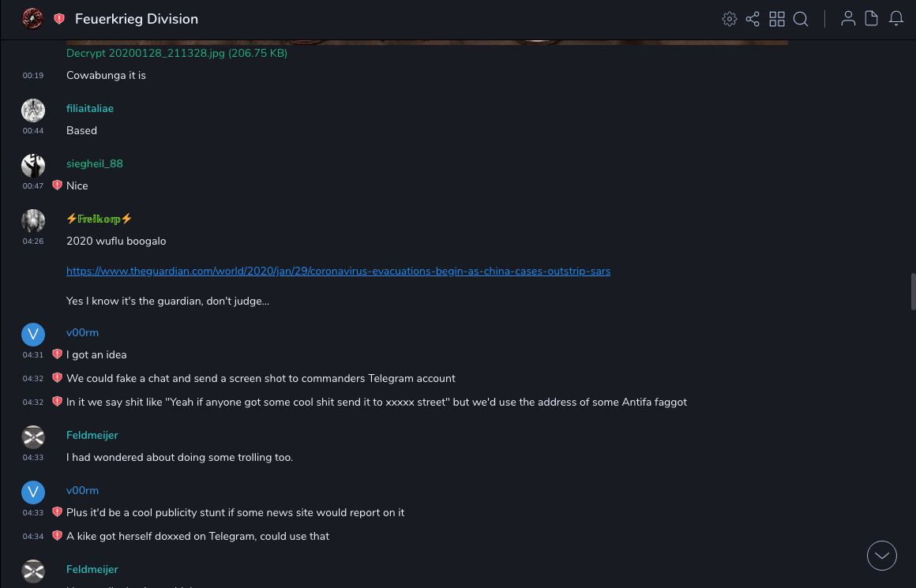This screenshot has width=916, height=588.
Task: Click the vertical scrollbar thumb on the right
Action: coord(913,292)
